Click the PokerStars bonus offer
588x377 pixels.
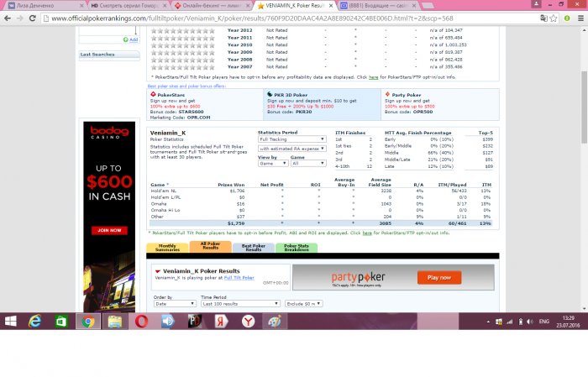(x=205, y=105)
